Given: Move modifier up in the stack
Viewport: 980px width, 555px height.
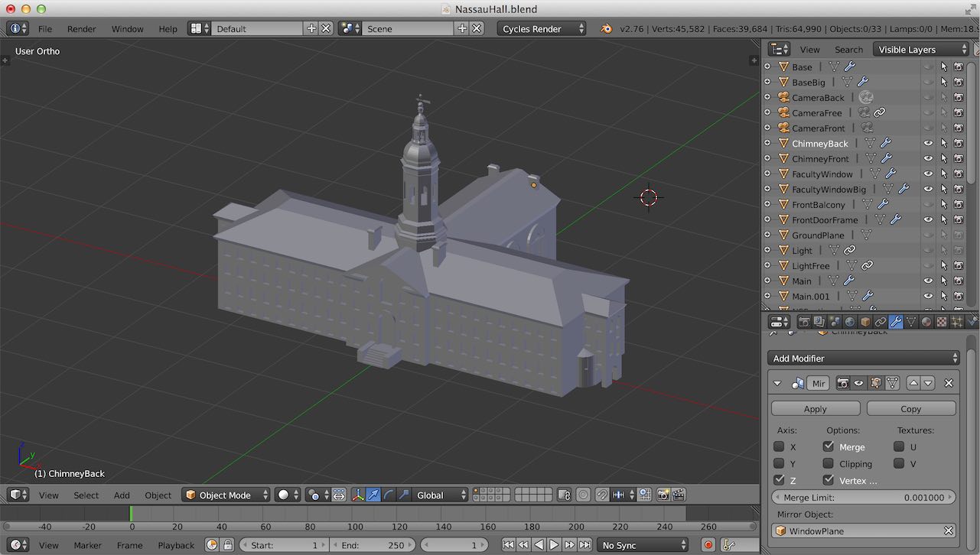Looking at the screenshot, I should (x=913, y=383).
